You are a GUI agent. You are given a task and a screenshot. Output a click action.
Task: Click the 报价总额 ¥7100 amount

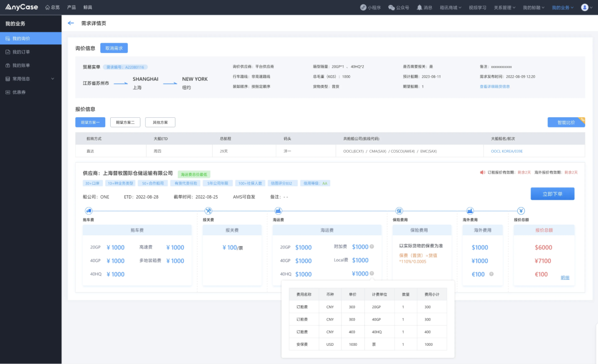pos(543,261)
